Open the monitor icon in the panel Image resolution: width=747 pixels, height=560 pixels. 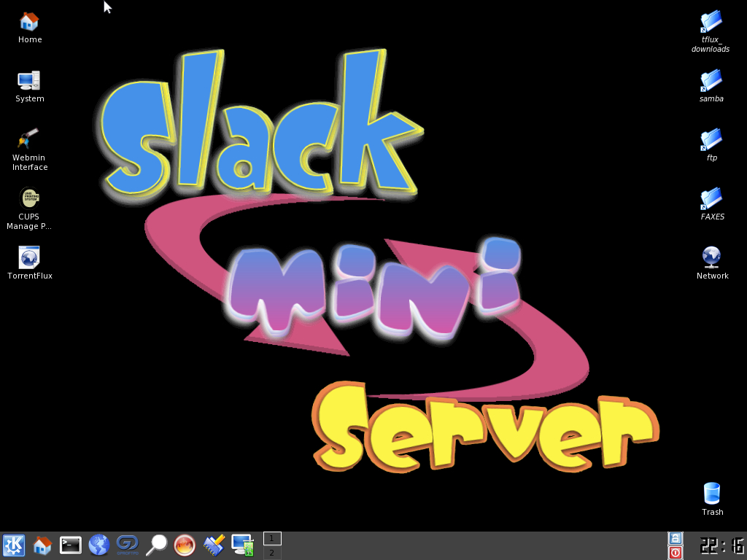[242, 545]
